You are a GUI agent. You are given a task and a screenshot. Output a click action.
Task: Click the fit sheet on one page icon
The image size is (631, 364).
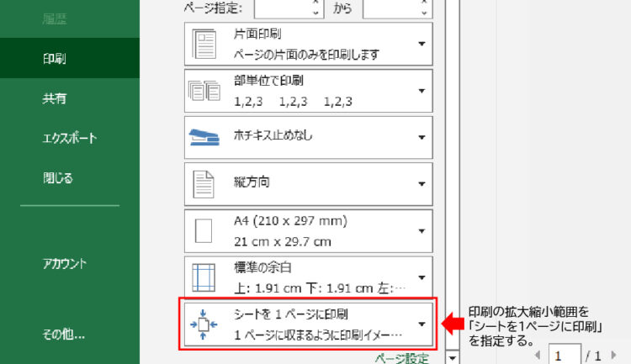(204, 323)
